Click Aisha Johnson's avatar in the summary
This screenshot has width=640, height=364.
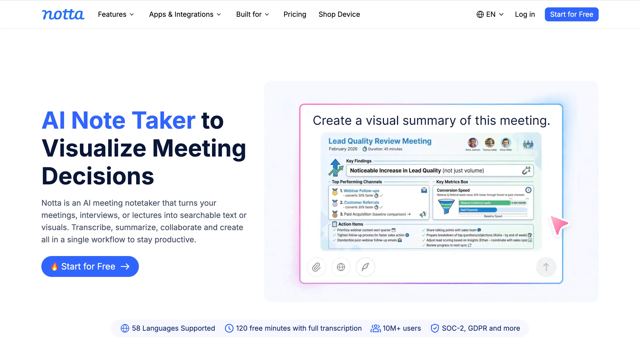pyautogui.click(x=473, y=143)
